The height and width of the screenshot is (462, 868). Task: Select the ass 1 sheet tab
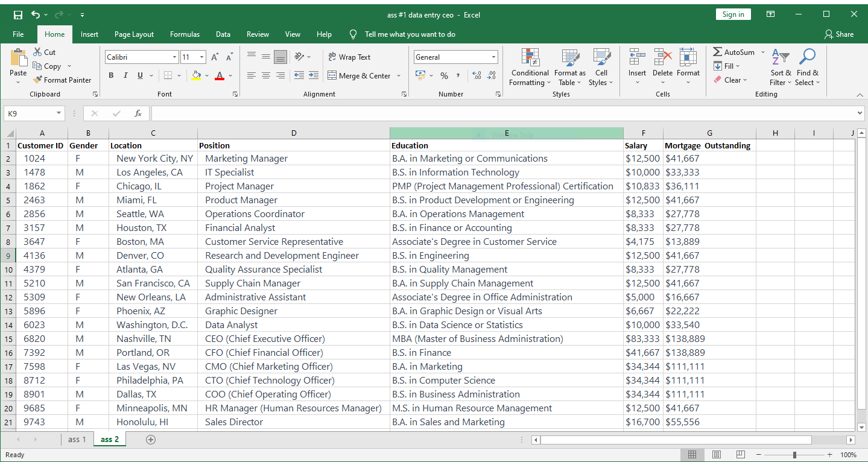[77, 440]
